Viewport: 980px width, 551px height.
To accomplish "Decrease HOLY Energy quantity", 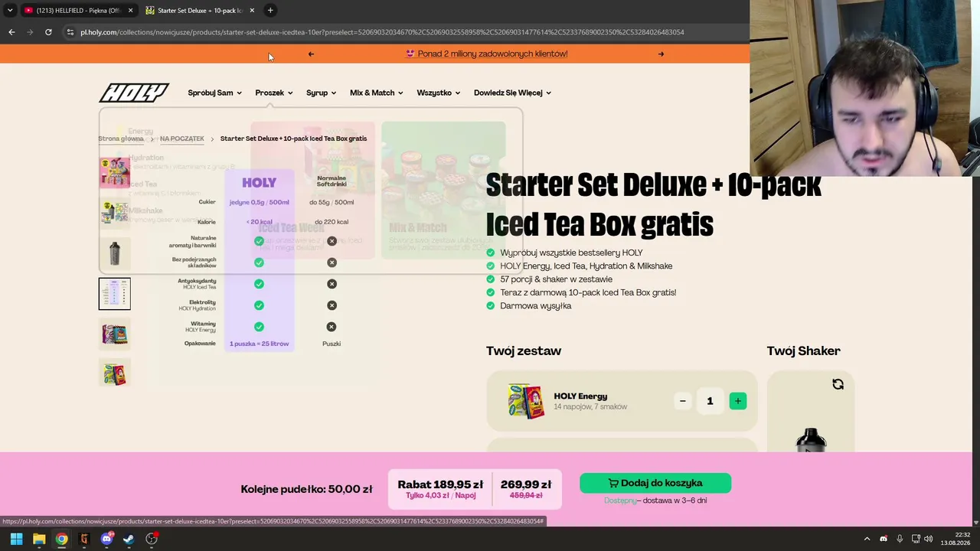I will [x=683, y=401].
